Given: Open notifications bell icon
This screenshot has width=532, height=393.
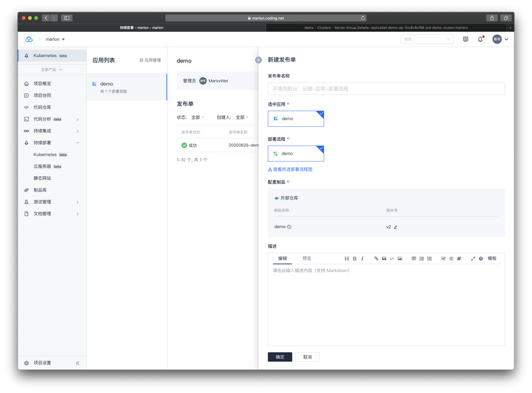Looking at the screenshot, I should pyautogui.click(x=481, y=39).
